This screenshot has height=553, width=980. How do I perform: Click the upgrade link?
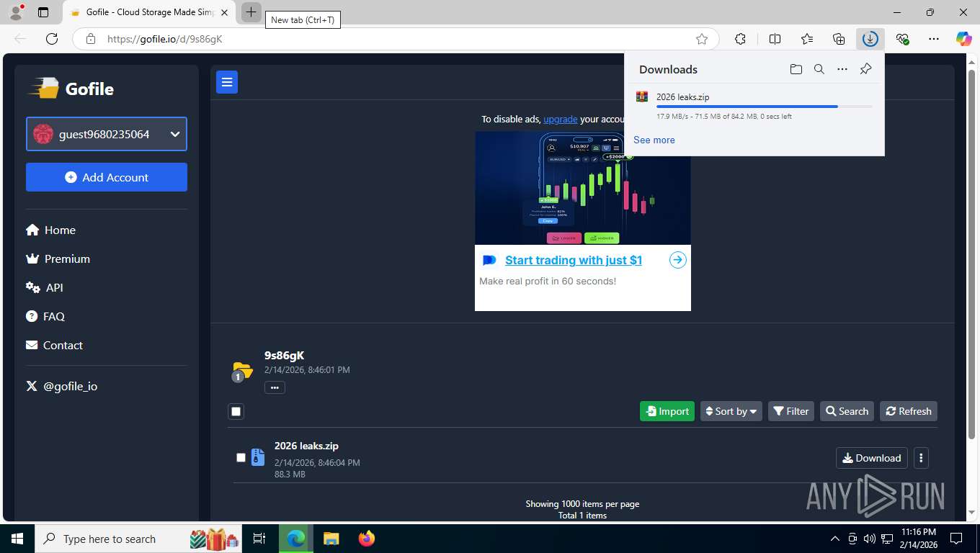(x=560, y=119)
